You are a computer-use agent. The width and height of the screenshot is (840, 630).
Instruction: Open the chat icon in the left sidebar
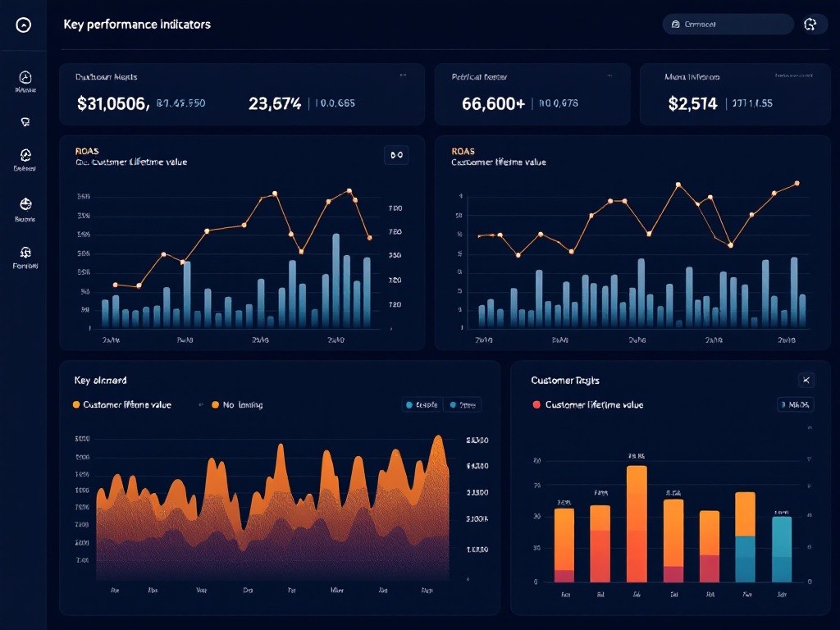pos(25,121)
